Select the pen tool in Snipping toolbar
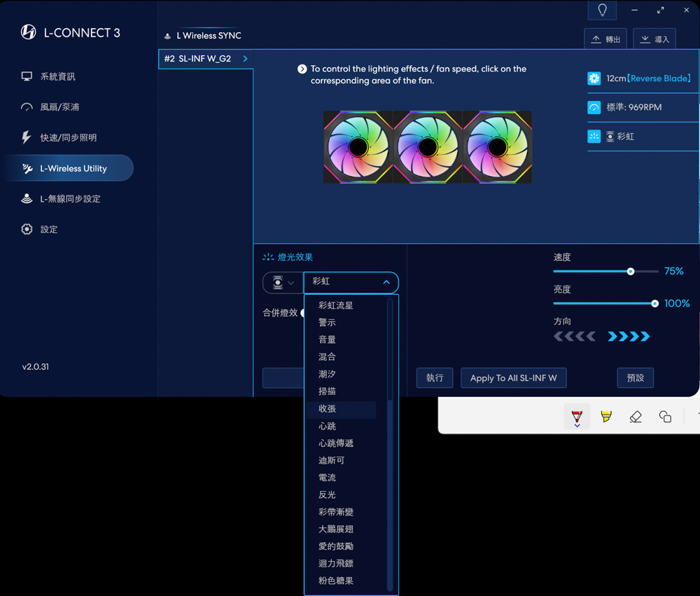 tap(577, 417)
